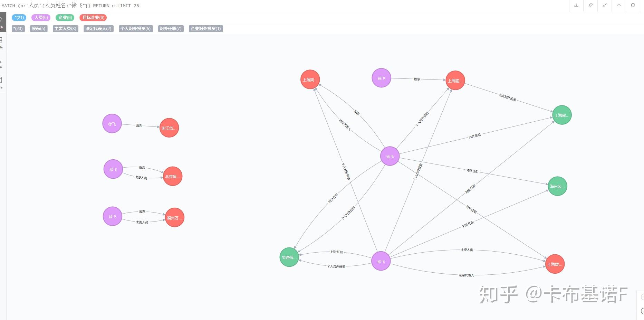The height and width of the screenshot is (320, 644).
Task: Zoom out of the graph
Action: pyautogui.click(x=642, y=312)
